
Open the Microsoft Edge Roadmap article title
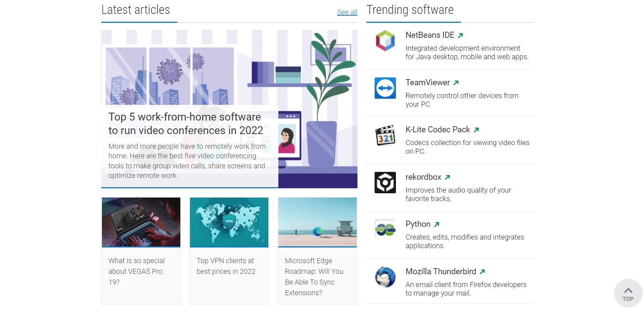click(314, 277)
